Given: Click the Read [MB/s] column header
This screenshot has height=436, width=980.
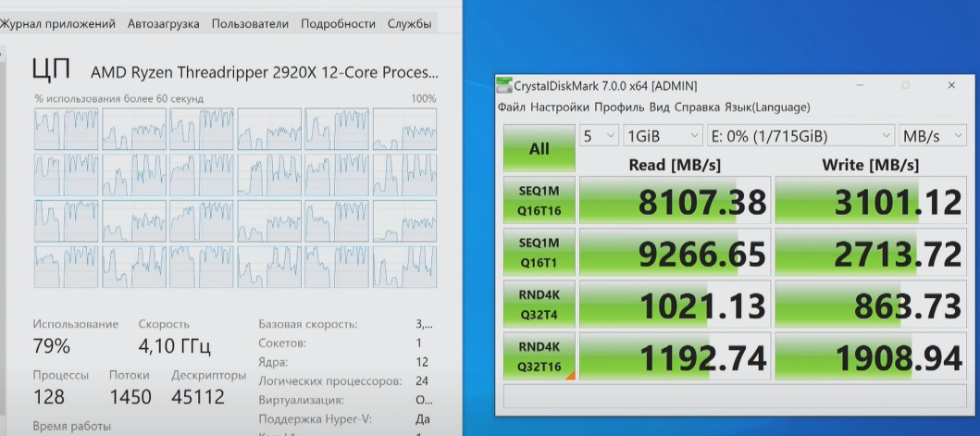Looking at the screenshot, I should click(x=675, y=165).
